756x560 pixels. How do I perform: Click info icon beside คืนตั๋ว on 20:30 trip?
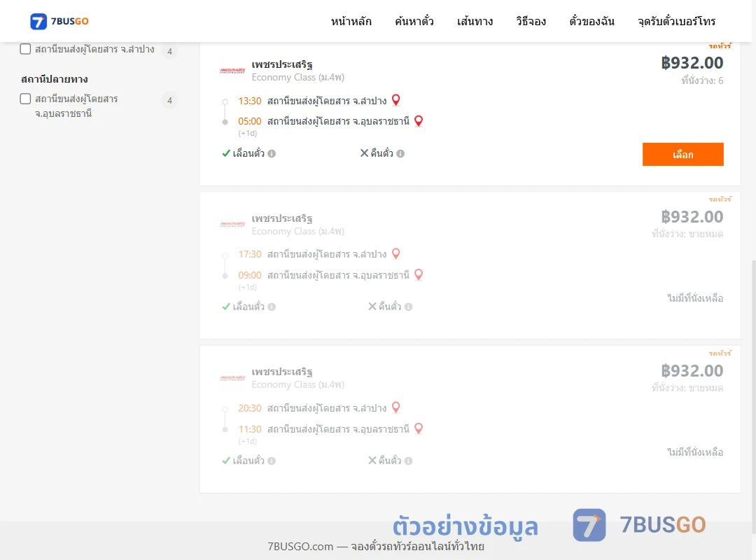point(408,461)
